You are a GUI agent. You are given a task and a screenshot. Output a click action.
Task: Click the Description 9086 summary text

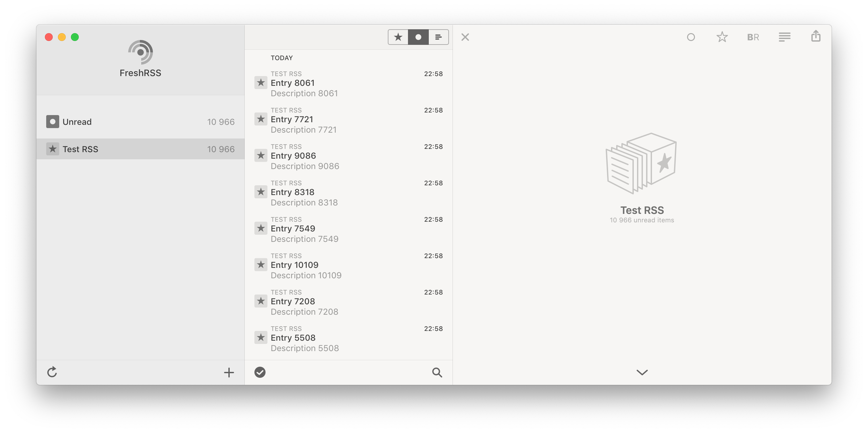[x=305, y=166]
